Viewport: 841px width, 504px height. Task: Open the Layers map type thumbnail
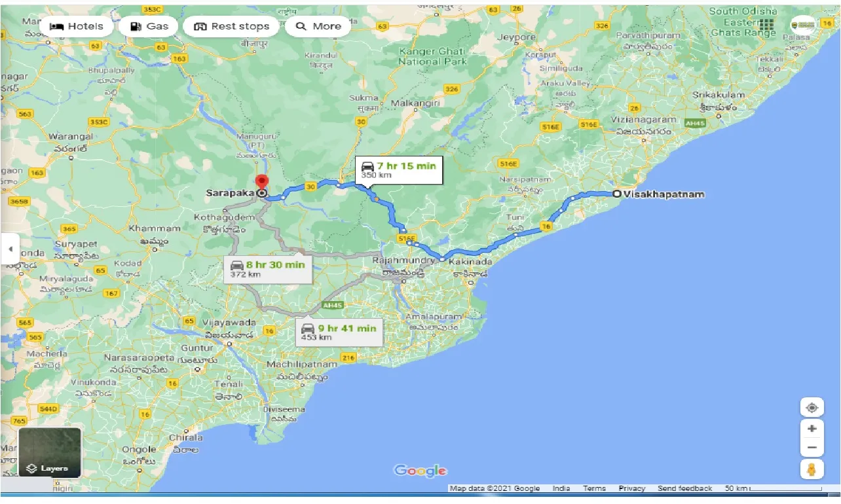pos(50,452)
